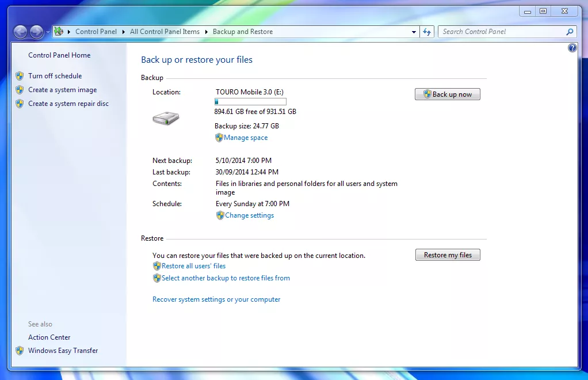Click the back navigation arrow

[20, 32]
